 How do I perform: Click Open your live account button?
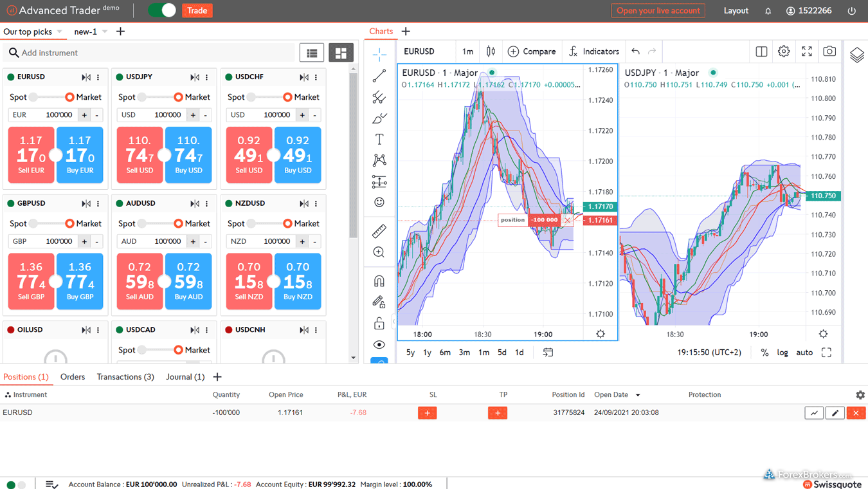point(658,11)
